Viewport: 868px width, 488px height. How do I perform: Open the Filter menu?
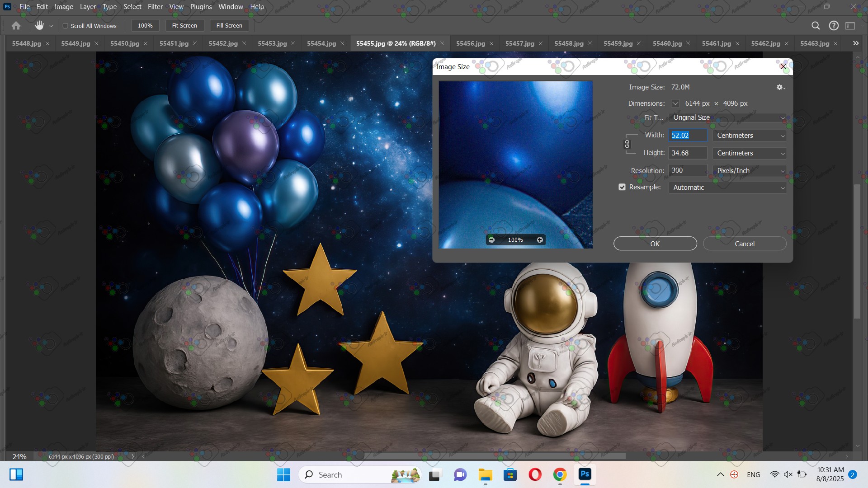point(155,7)
